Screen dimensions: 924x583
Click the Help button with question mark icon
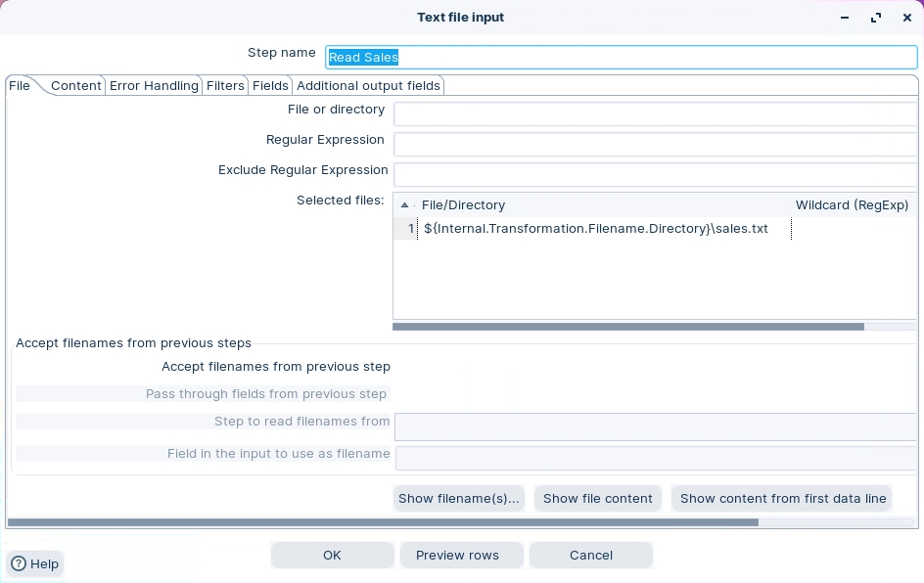pyautogui.click(x=35, y=563)
